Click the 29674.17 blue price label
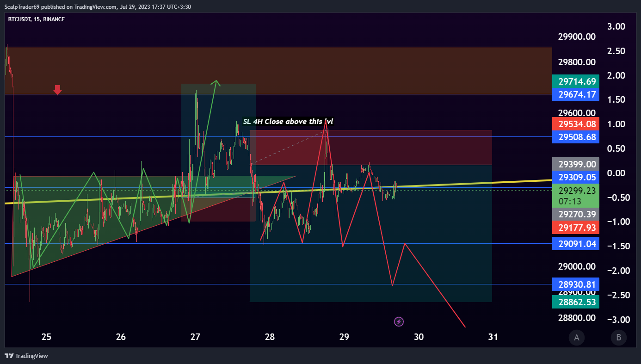Viewport: 641px width, 364px height. click(x=576, y=95)
